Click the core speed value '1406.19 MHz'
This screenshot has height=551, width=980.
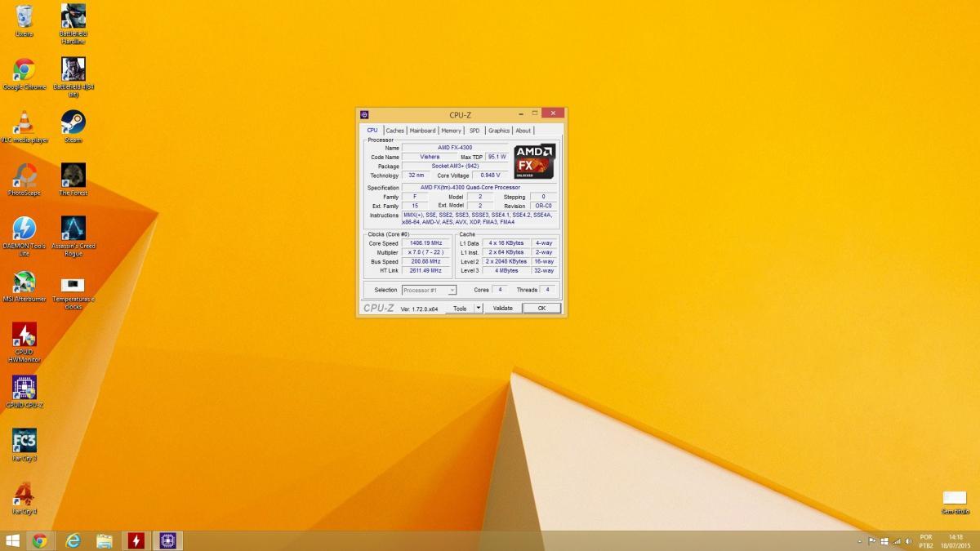(x=425, y=243)
